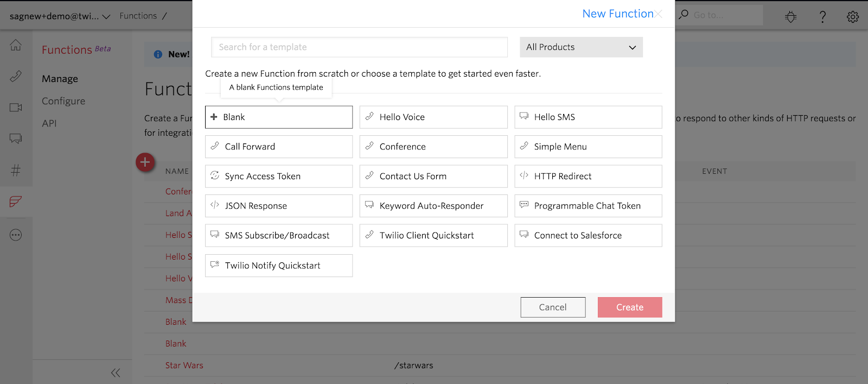Go to the Functions breadcrumb

[x=138, y=16]
